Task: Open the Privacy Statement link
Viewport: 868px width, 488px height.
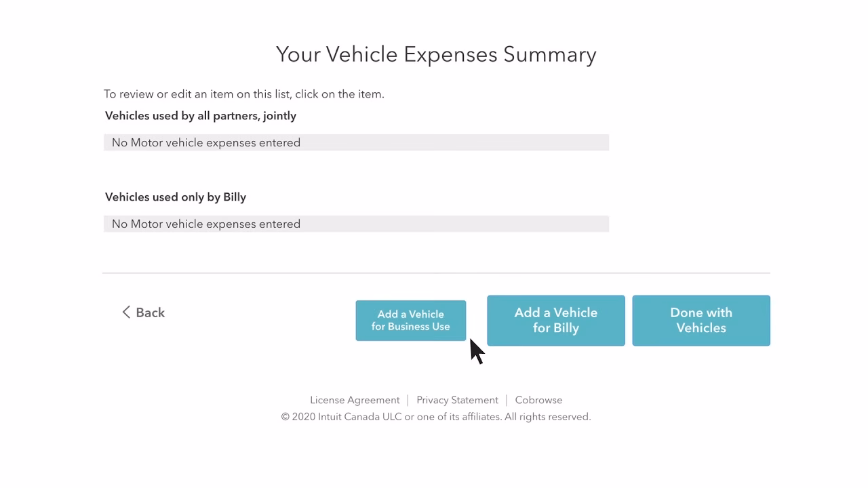Action: tap(457, 400)
